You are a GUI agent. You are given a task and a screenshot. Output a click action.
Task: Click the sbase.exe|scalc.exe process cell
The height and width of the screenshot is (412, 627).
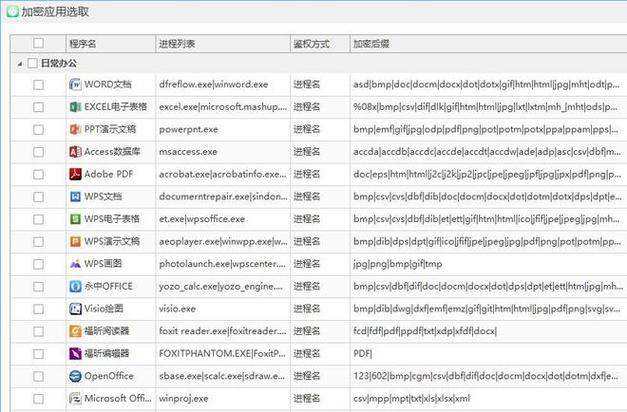(222, 376)
